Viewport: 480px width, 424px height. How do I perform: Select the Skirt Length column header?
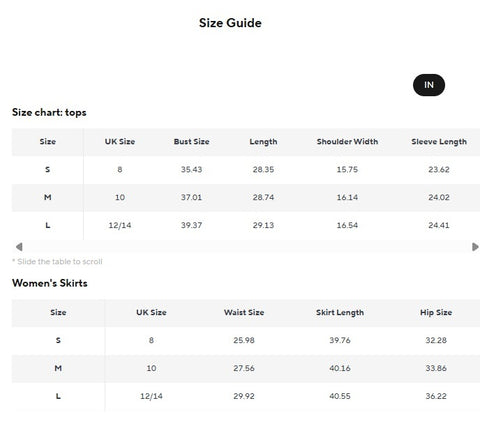[x=340, y=313]
